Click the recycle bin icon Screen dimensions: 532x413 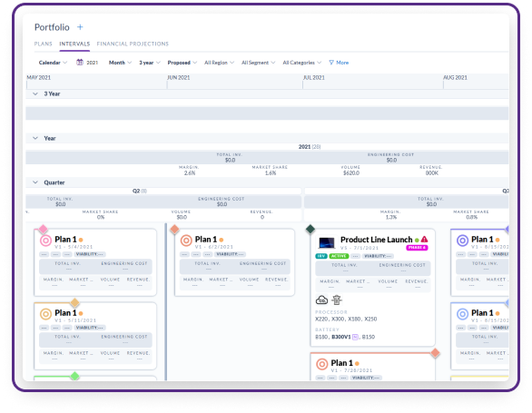[x=337, y=300]
